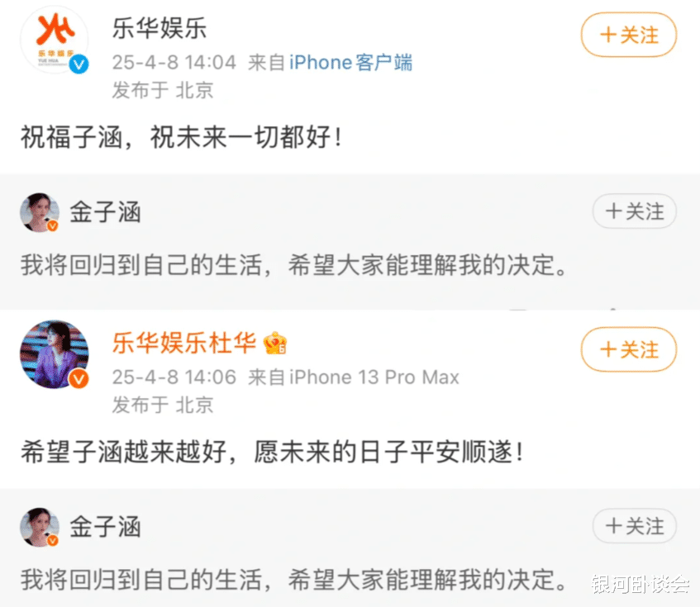Screen dimensions: 700x607
Task: Follow 乐华娱乐杜华 with the orange +关注 button
Action: click(x=629, y=349)
